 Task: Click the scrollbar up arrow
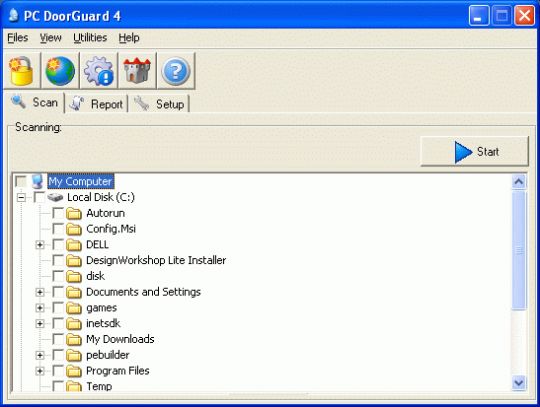click(x=519, y=182)
